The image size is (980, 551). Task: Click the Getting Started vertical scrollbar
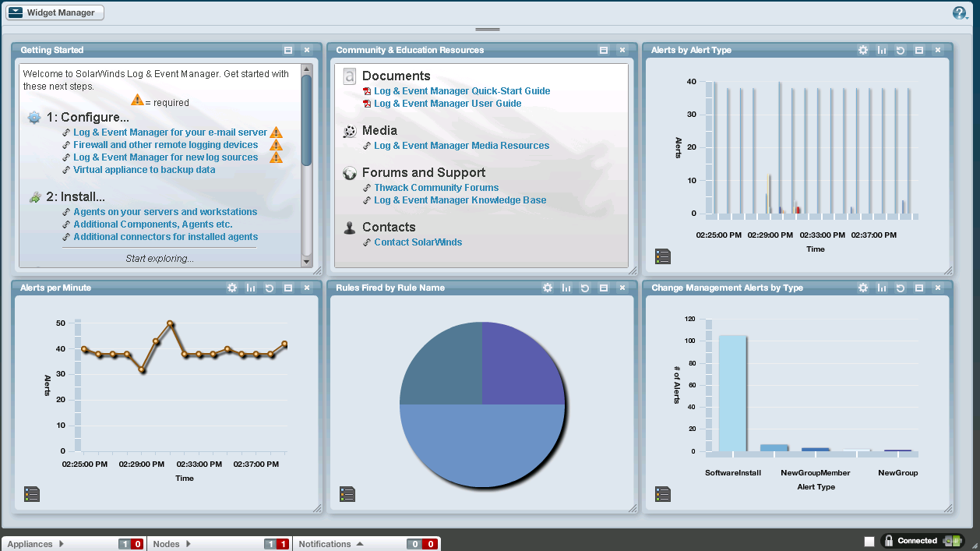(x=307, y=119)
